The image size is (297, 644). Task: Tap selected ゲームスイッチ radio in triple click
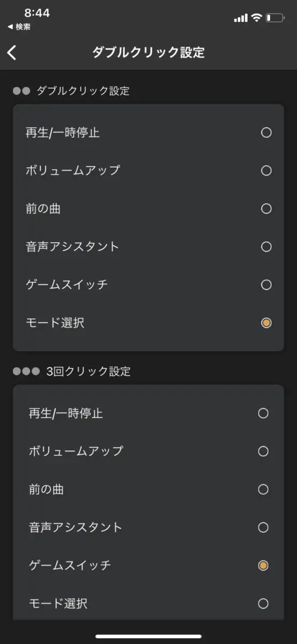(263, 566)
